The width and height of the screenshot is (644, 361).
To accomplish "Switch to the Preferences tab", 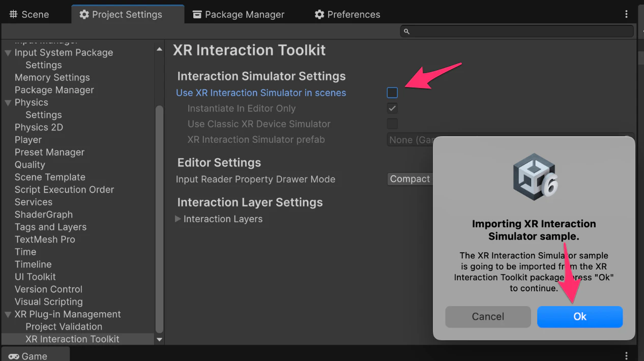I will click(x=347, y=14).
